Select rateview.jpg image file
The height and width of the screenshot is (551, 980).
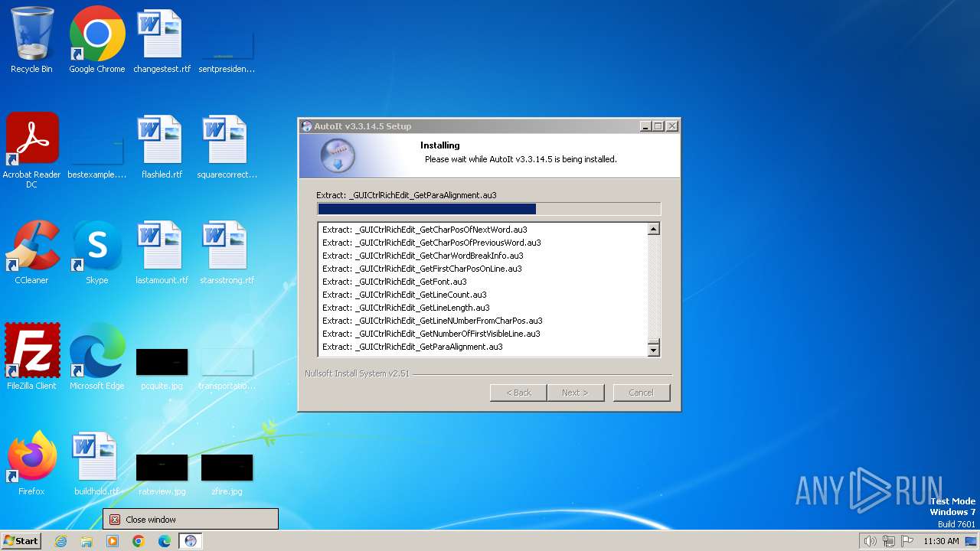pos(162,474)
